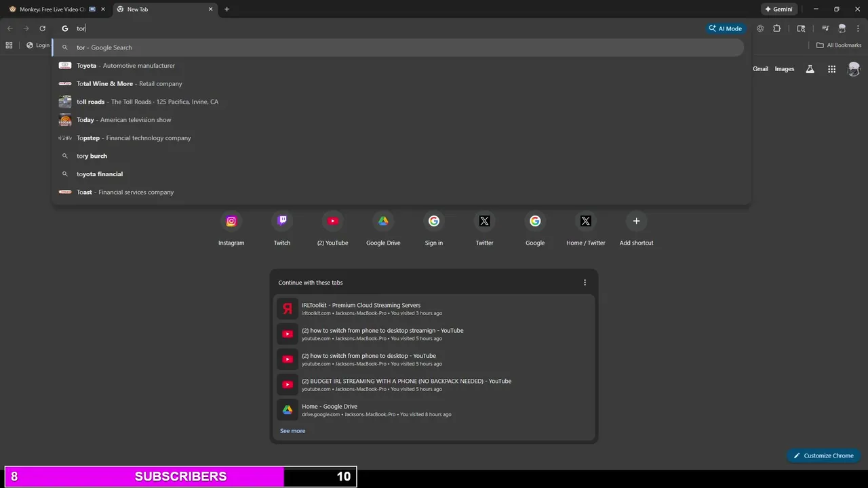Open the Twitch shortcut

282,229
